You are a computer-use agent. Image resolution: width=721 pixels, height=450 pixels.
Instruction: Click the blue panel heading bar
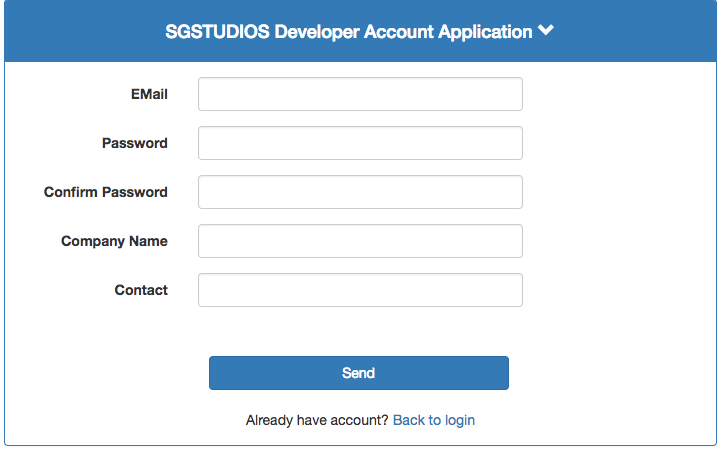pyautogui.click(x=360, y=31)
